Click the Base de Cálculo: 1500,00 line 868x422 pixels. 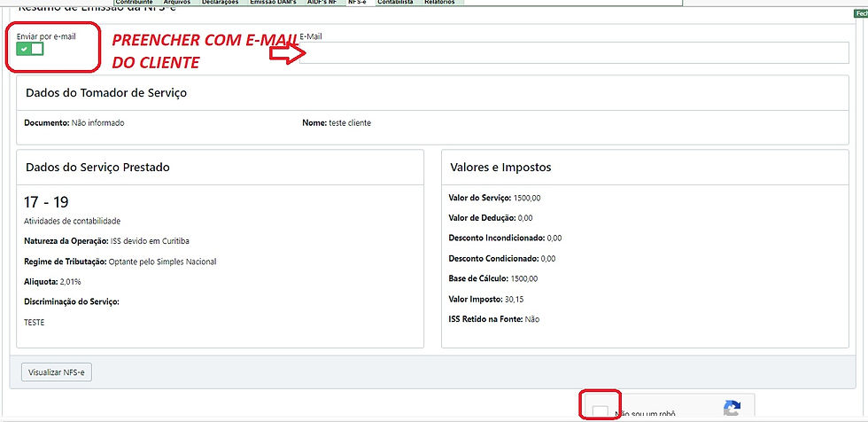coord(492,278)
